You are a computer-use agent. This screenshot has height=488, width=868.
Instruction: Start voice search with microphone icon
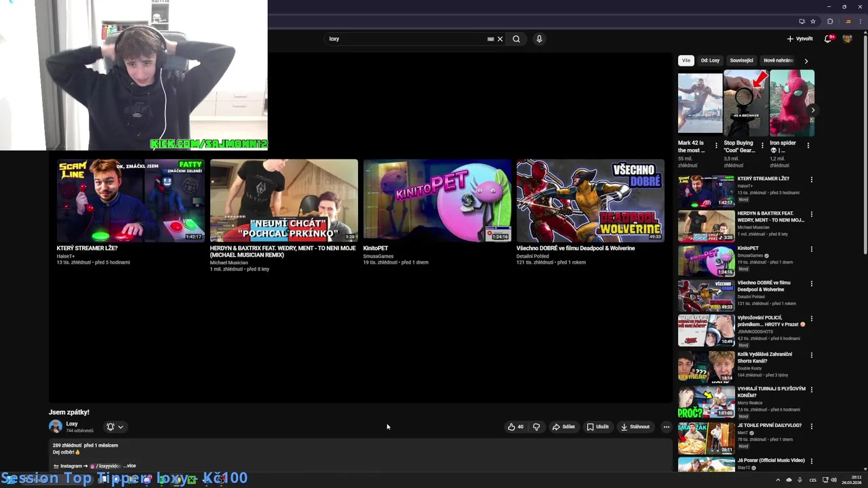point(539,39)
